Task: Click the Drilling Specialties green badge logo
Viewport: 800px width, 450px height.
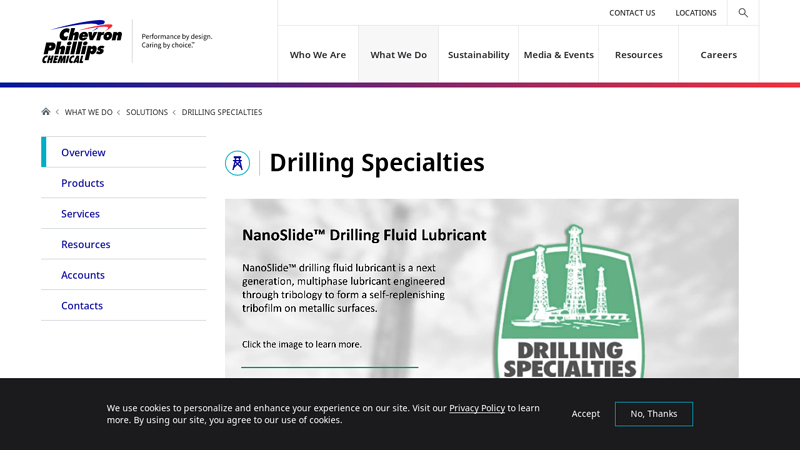Action: click(x=569, y=302)
